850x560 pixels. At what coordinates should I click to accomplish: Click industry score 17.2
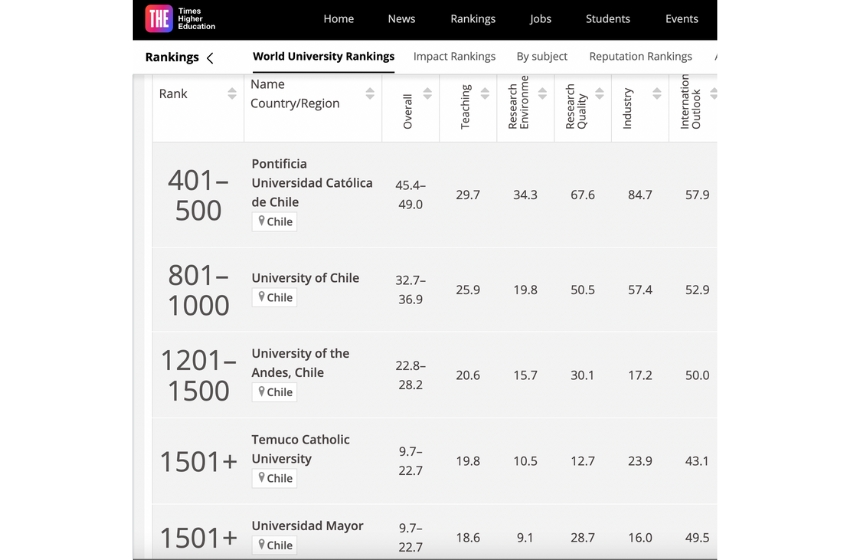coord(640,376)
